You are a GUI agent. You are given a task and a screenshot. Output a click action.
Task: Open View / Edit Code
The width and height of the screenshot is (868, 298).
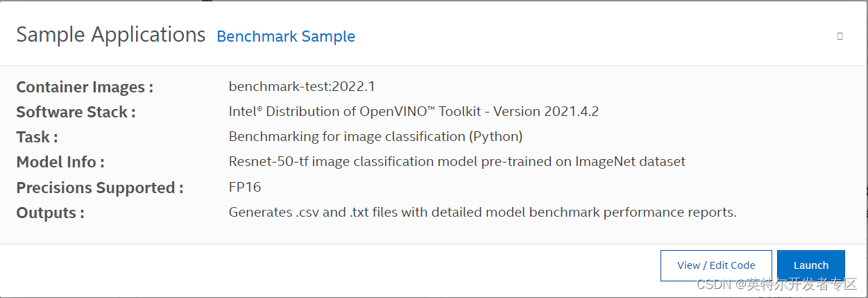point(716,265)
